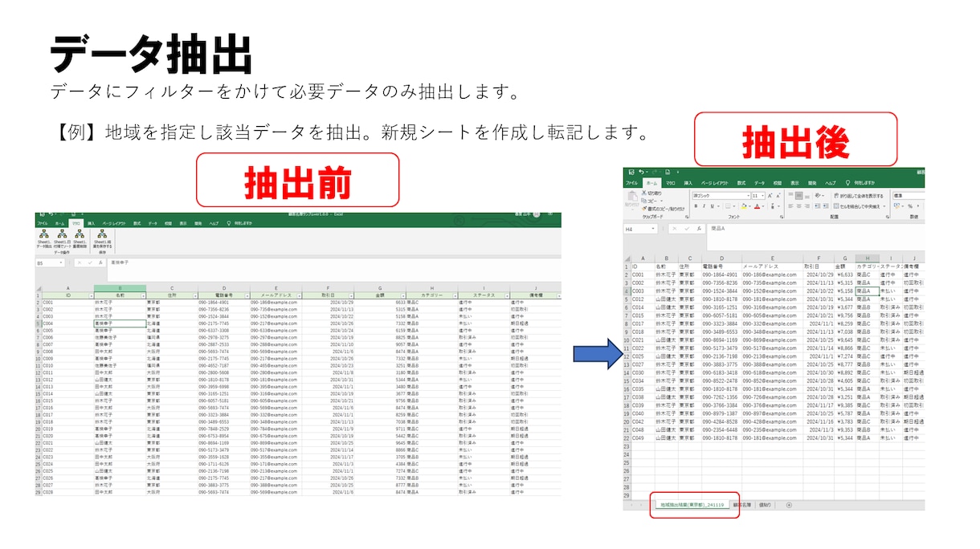980x549 pixels.
Task: Click the fill color bucket icon
Action: 744,206
